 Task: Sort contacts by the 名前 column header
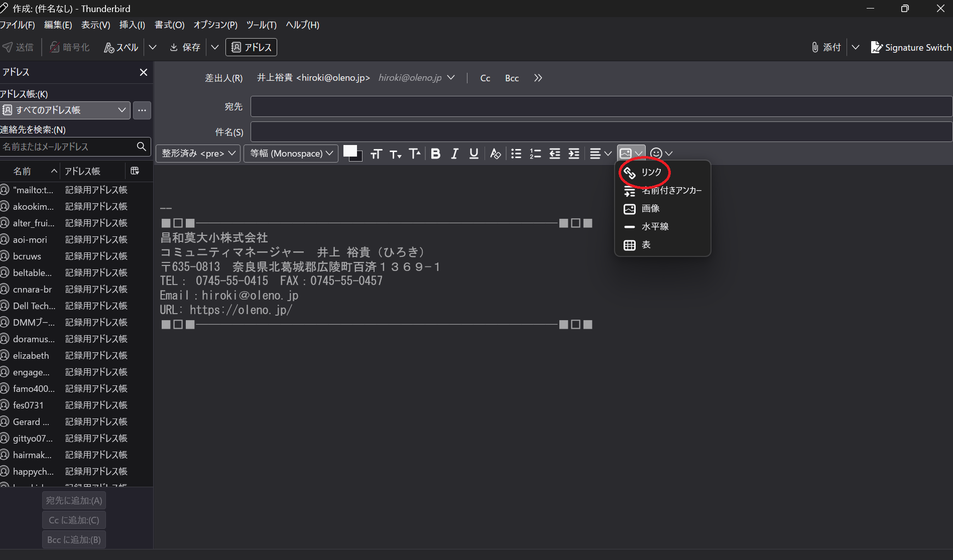coord(30,171)
